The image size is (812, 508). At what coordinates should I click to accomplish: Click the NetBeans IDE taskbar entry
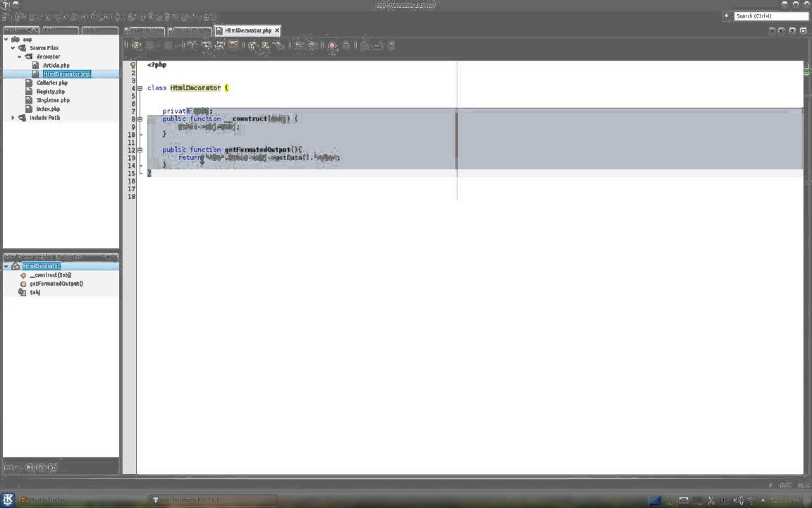[213, 500]
